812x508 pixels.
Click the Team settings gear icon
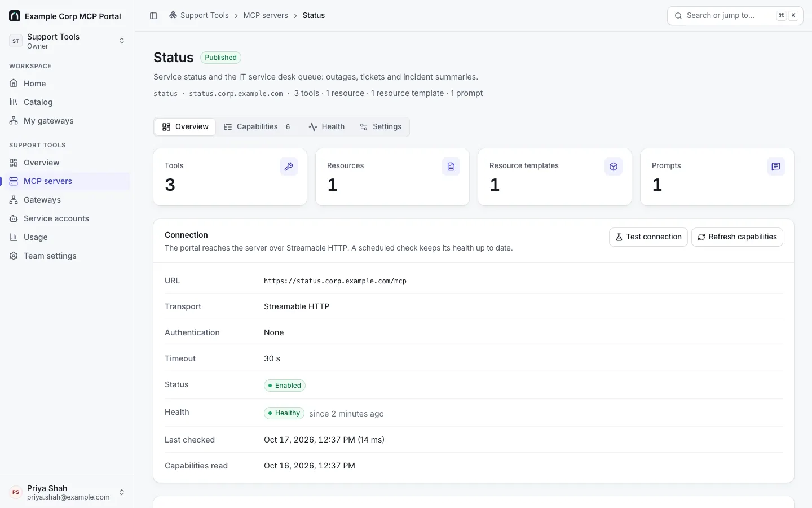(14, 256)
